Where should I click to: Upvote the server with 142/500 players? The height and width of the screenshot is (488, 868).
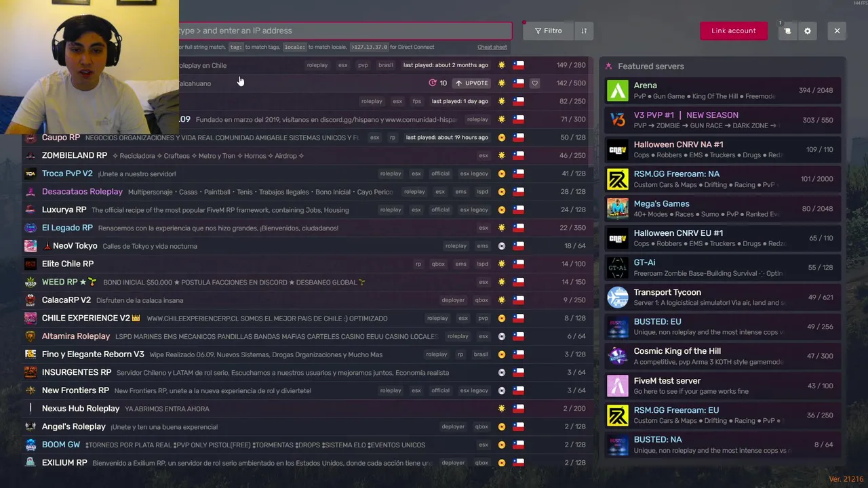pos(472,83)
